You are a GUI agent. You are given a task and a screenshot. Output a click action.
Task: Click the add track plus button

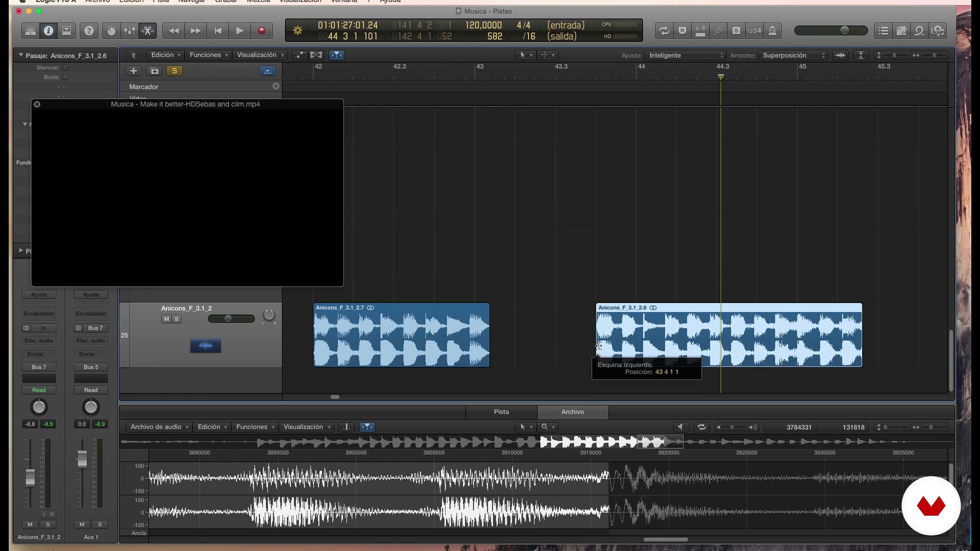(x=133, y=71)
